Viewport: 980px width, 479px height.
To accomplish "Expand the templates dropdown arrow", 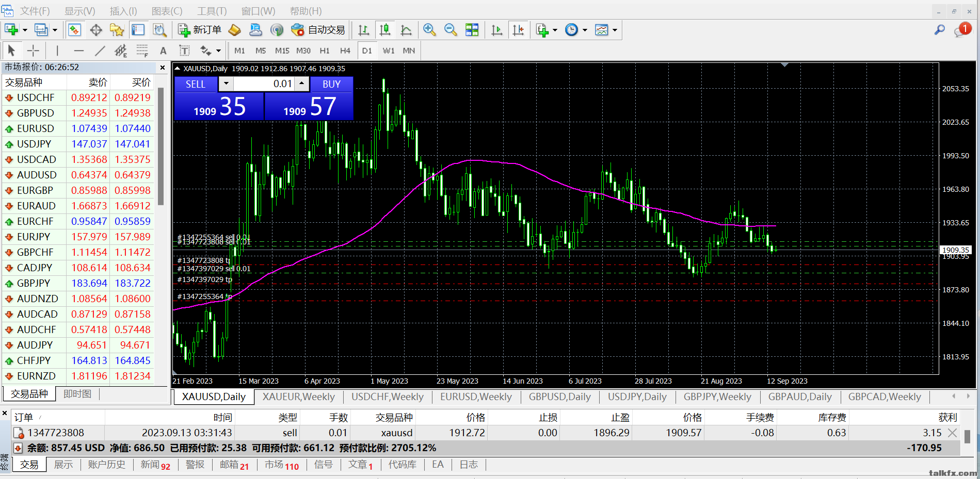I will tap(615, 30).
